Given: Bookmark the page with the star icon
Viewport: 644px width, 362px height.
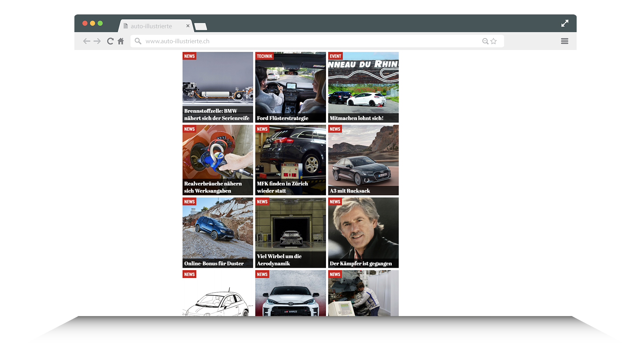Looking at the screenshot, I should point(493,41).
